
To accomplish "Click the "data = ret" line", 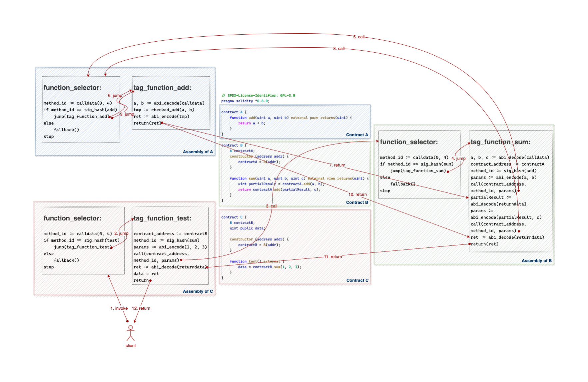I will click(146, 274).
